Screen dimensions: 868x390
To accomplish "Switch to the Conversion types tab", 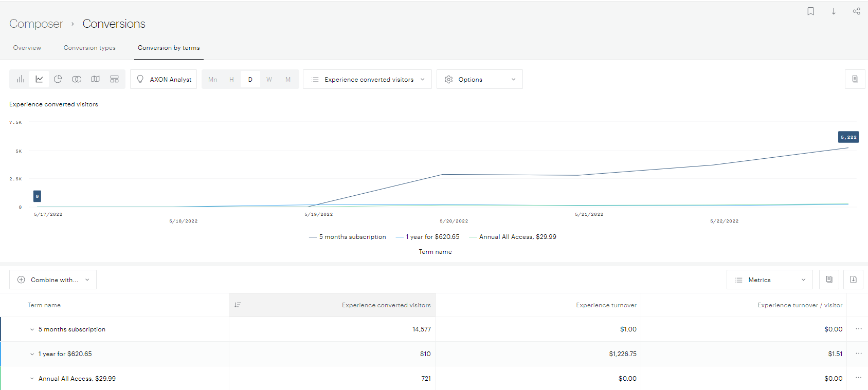I will click(89, 48).
